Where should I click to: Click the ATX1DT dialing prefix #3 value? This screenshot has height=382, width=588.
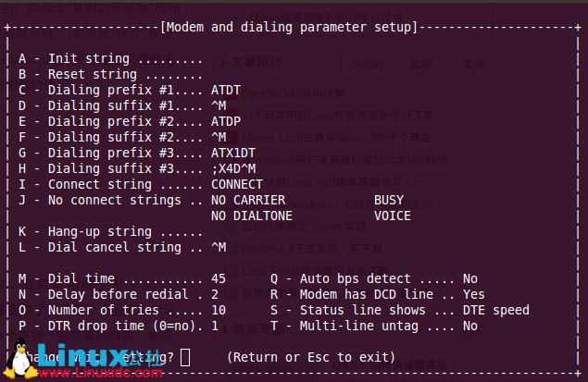click(233, 153)
